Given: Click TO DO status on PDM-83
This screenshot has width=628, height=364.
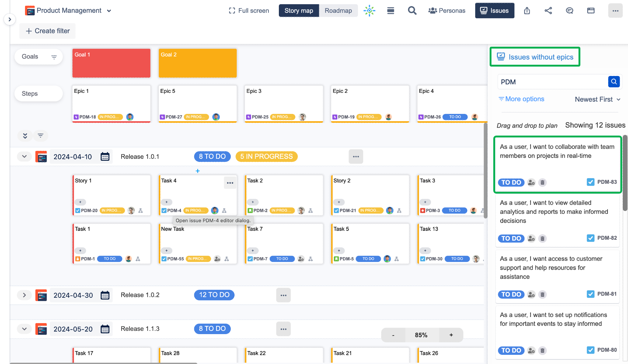Looking at the screenshot, I should tap(511, 183).
